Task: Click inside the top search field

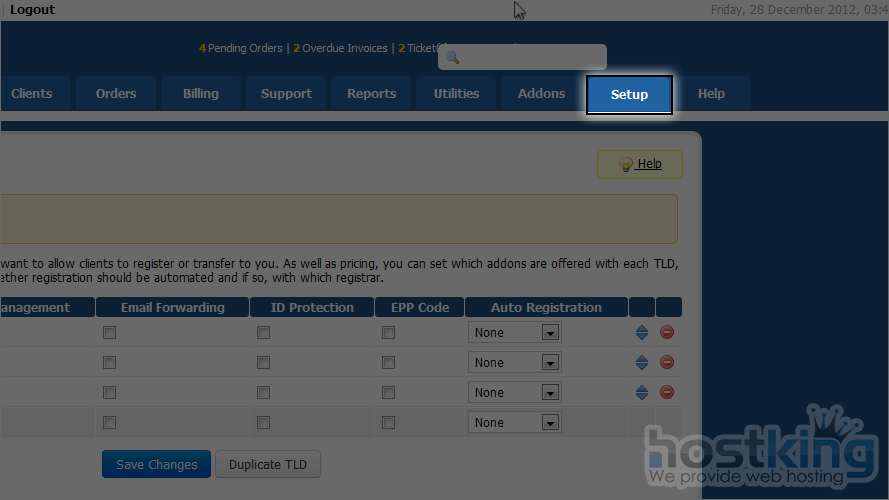Action: (x=530, y=58)
